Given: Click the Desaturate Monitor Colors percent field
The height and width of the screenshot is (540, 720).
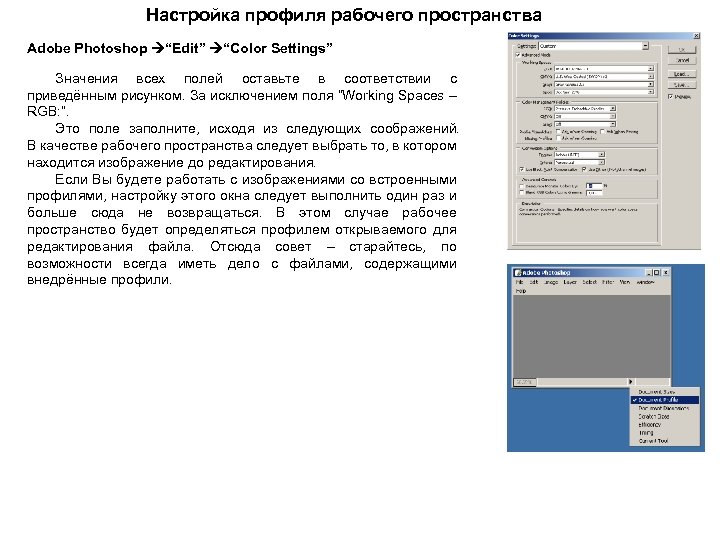Looking at the screenshot, I should click(594, 186).
